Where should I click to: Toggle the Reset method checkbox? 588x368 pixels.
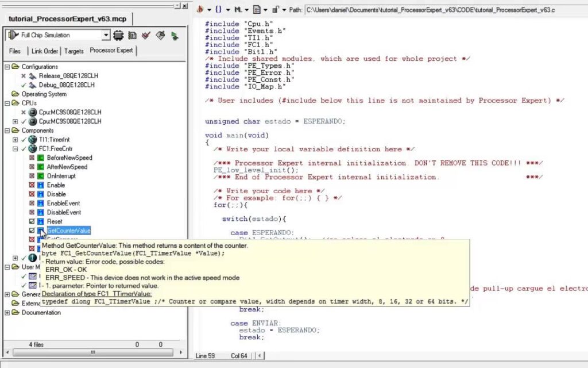tap(32, 221)
